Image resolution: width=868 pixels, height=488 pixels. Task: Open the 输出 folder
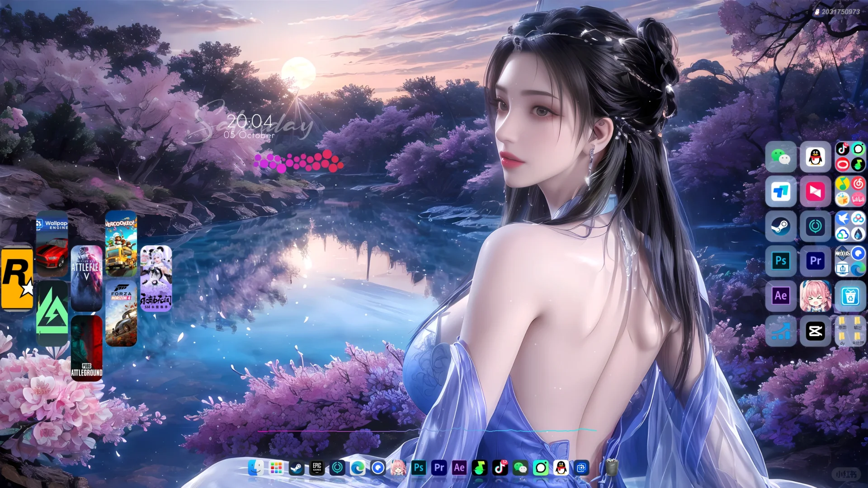[x=858, y=324]
